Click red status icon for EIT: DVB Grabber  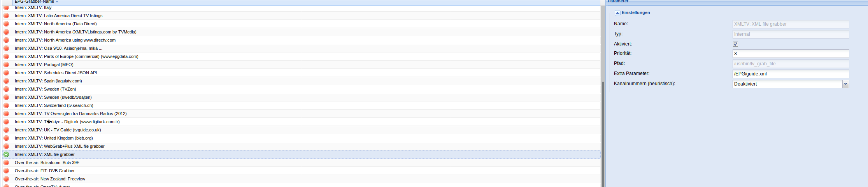click(x=6, y=171)
